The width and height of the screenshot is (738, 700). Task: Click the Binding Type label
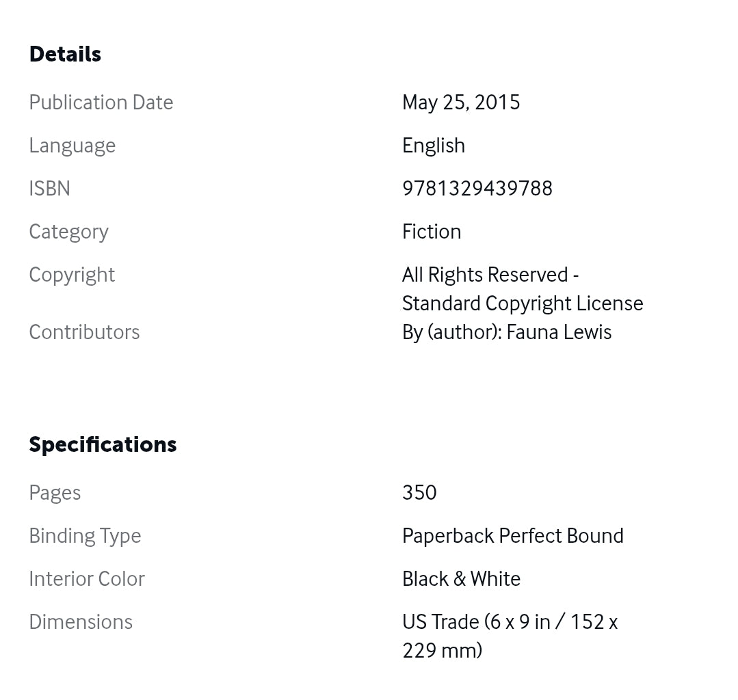[x=85, y=536]
